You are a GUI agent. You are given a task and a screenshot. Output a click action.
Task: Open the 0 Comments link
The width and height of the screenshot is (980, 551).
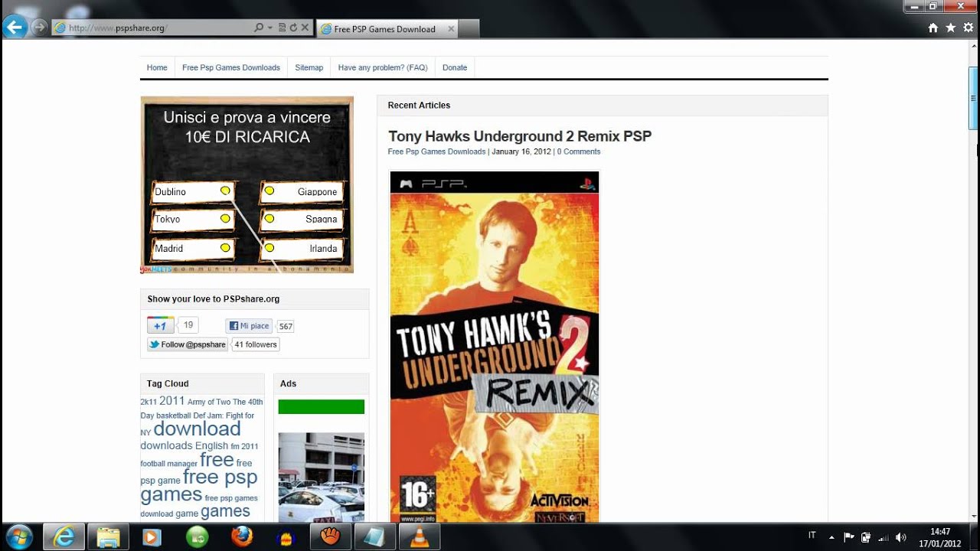579,152
